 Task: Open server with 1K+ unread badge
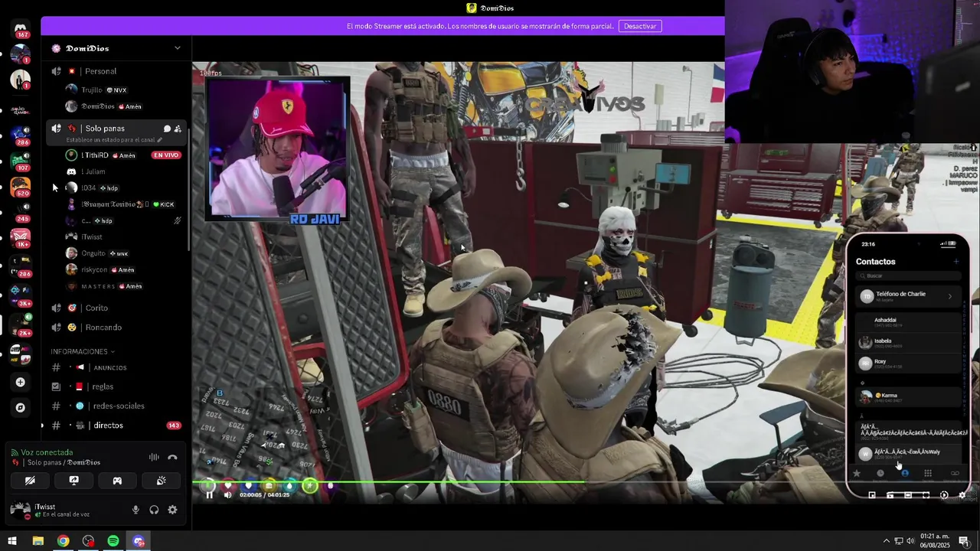tap(21, 237)
